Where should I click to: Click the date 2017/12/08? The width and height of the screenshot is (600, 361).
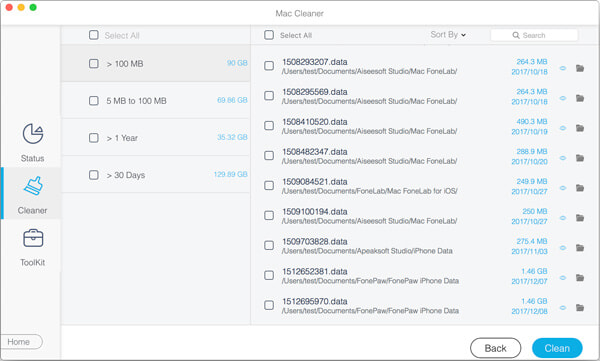pyautogui.click(x=530, y=311)
